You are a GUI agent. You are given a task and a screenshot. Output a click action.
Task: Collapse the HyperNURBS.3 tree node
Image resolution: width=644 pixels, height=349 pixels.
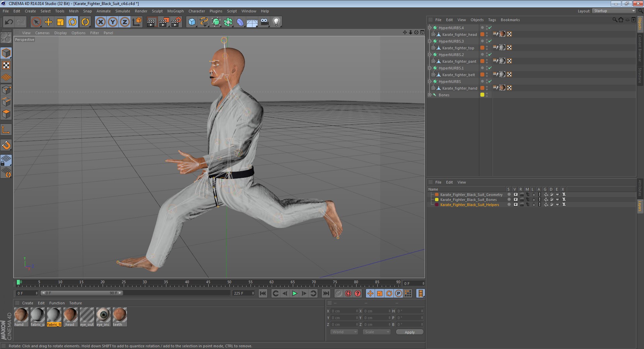pyautogui.click(x=429, y=41)
